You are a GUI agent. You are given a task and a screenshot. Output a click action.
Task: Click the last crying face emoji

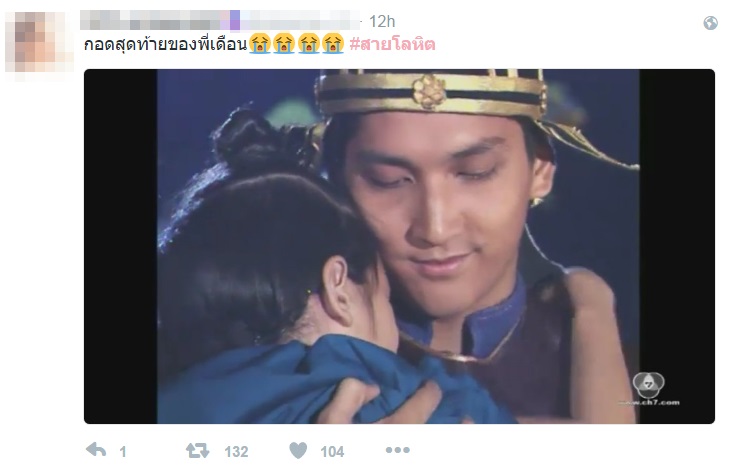pyautogui.click(x=332, y=44)
